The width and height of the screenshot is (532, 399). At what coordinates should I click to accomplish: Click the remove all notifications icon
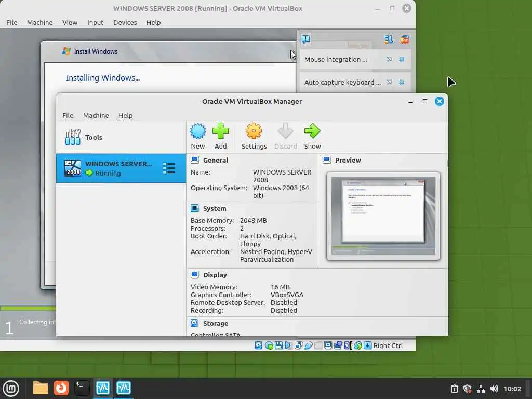point(404,39)
